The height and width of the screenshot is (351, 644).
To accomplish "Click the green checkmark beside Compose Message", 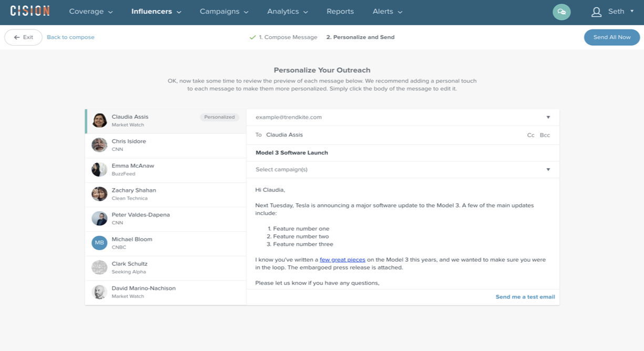I will coord(253,37).
